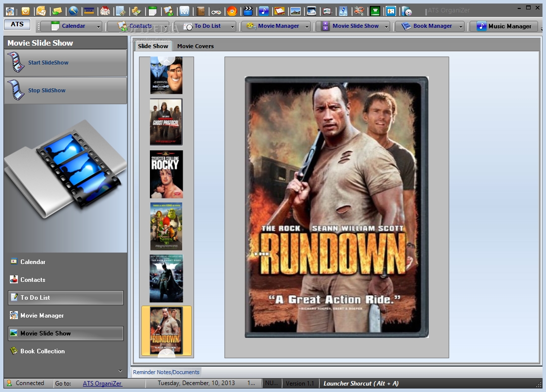The width and height of the screenshot is (546, 392).
Task: Click the green calendar page icon in top toolbar
Action: 152,11
